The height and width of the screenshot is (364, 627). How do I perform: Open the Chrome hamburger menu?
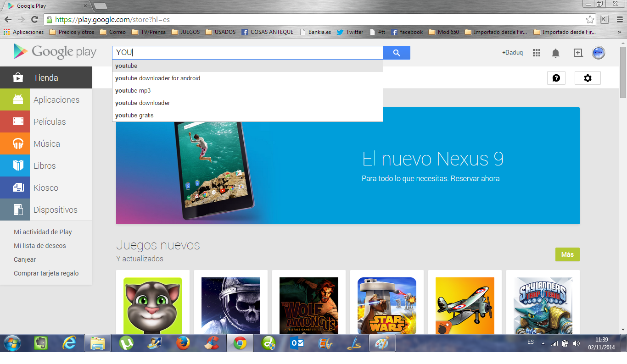[620, 19]
